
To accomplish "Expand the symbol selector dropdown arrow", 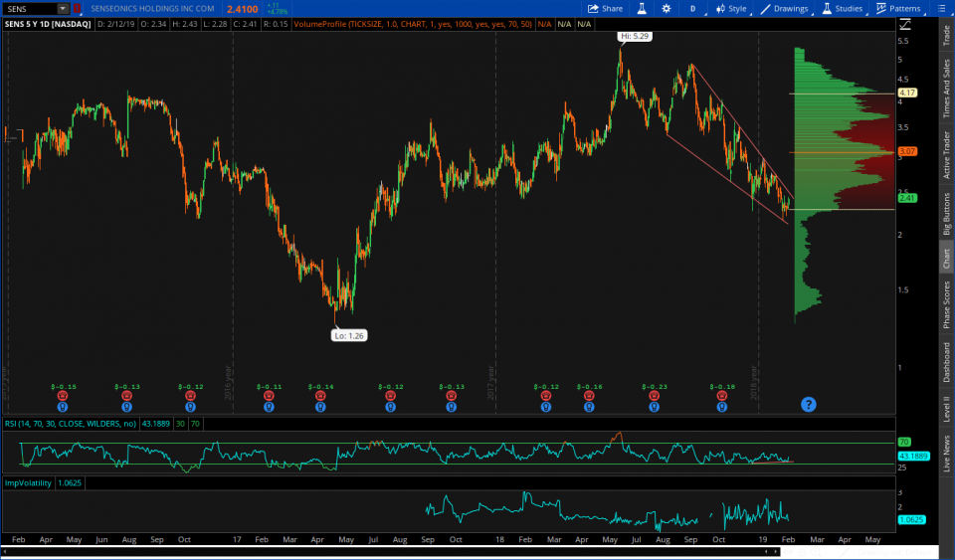I will (63, 9).
